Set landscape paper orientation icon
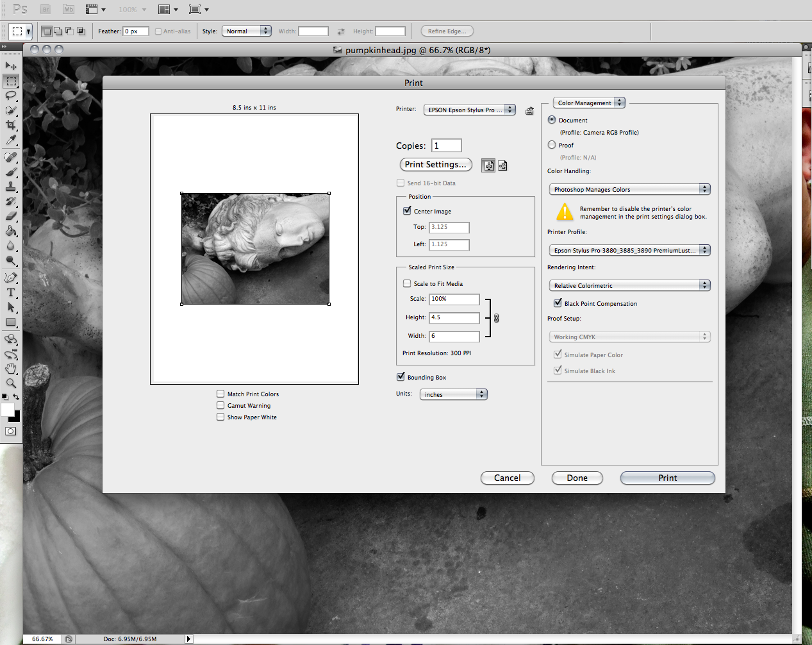812x645 pixels. (503, 166)
